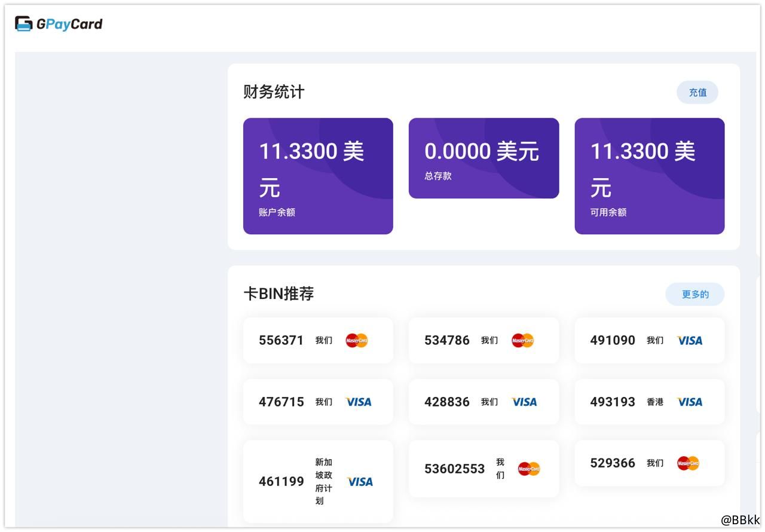
Task: Click the BIN number 534786
Action: point(447,341)
